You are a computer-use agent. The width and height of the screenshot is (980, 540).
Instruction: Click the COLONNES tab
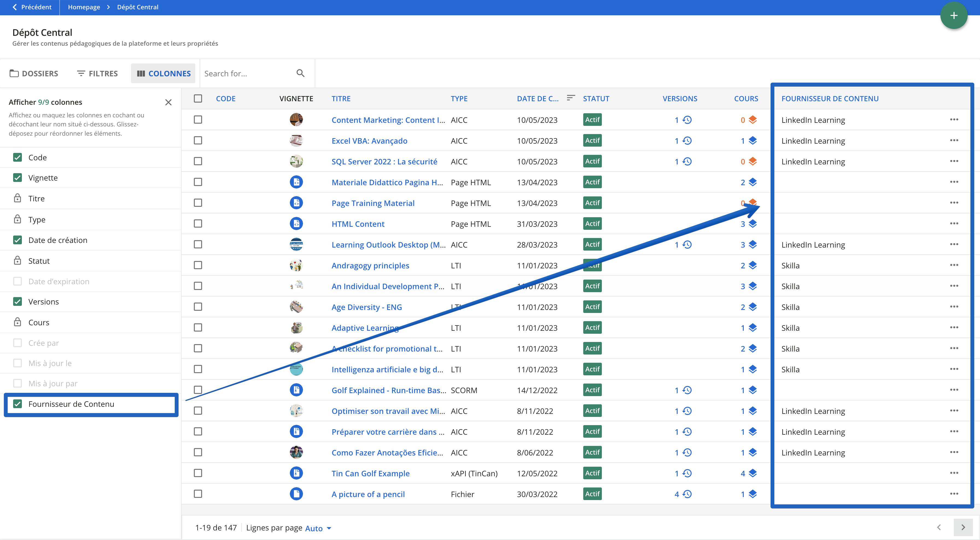coord(163,73)
